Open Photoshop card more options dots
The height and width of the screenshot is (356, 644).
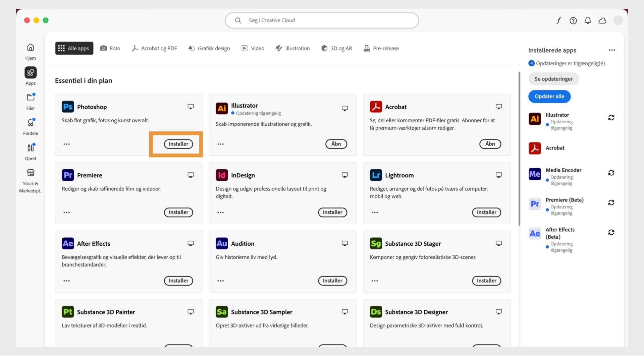click(x=67, y=144)
